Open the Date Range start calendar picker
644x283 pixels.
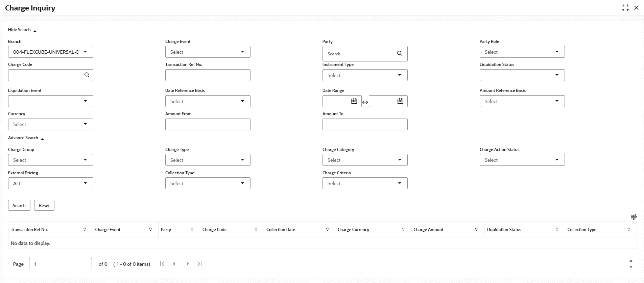[x=354, y=101]
